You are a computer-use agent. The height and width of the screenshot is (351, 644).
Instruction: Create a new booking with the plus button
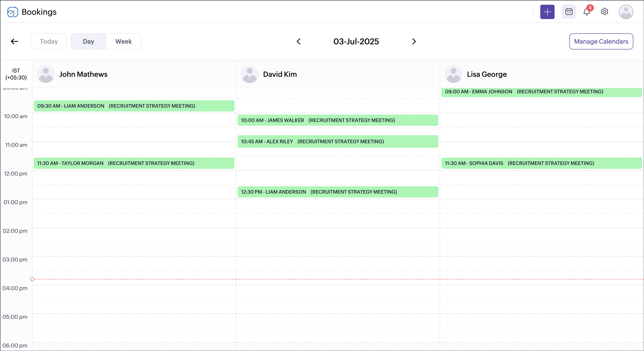point(547,12)
